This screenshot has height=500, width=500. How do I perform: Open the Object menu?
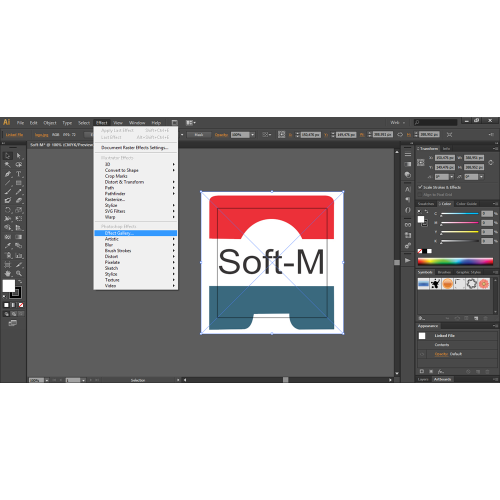point(50,123)
